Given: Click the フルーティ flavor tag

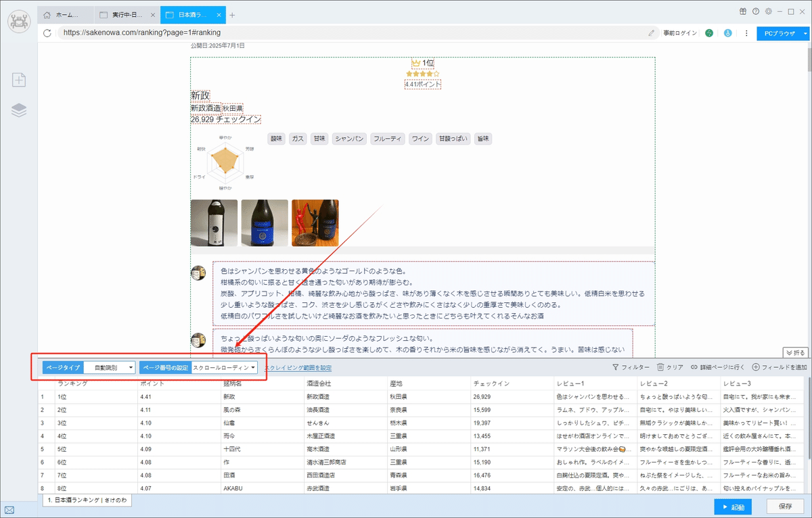Looking at the screenshot, I should pyautogui.click(x=388, y=139).
